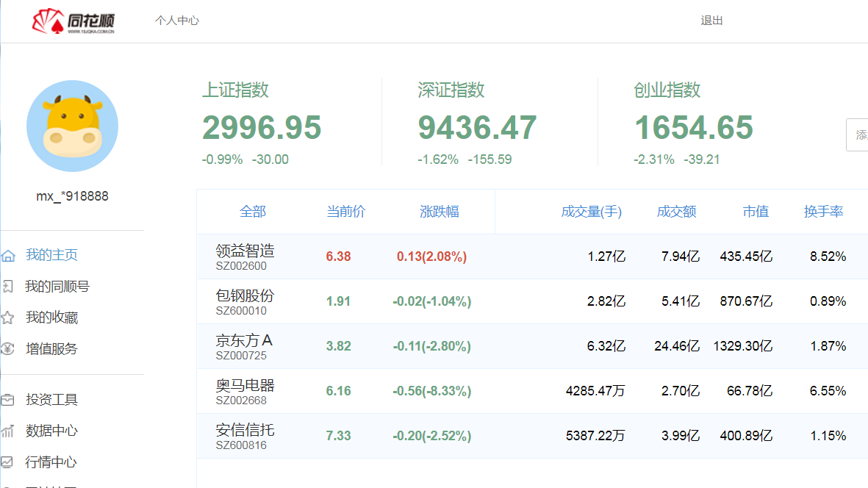
Task: Click change value 0.13(2.08%)
Action: (x=431, y=256)
